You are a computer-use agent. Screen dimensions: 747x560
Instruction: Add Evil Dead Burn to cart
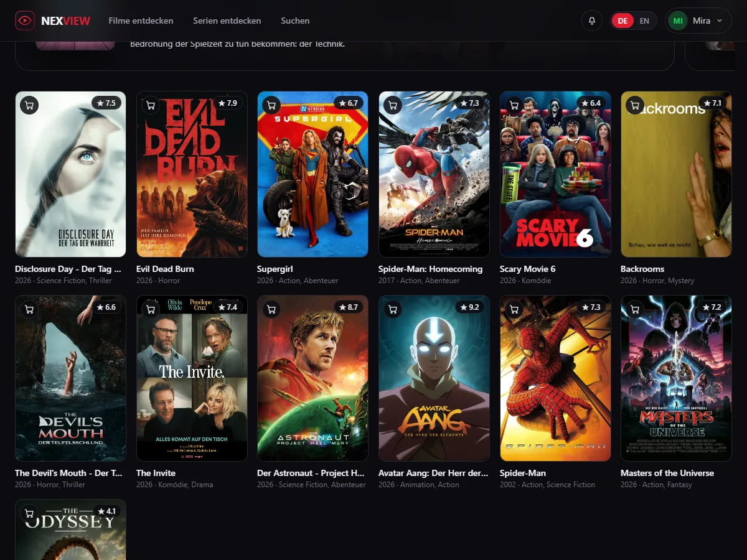click(x=151, y=105)
